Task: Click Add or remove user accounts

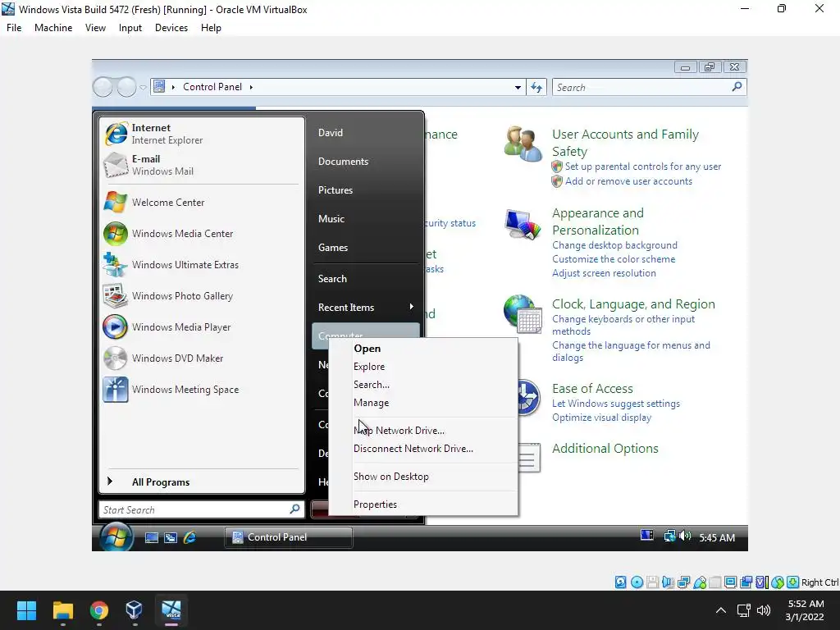Action: (628, 181)
